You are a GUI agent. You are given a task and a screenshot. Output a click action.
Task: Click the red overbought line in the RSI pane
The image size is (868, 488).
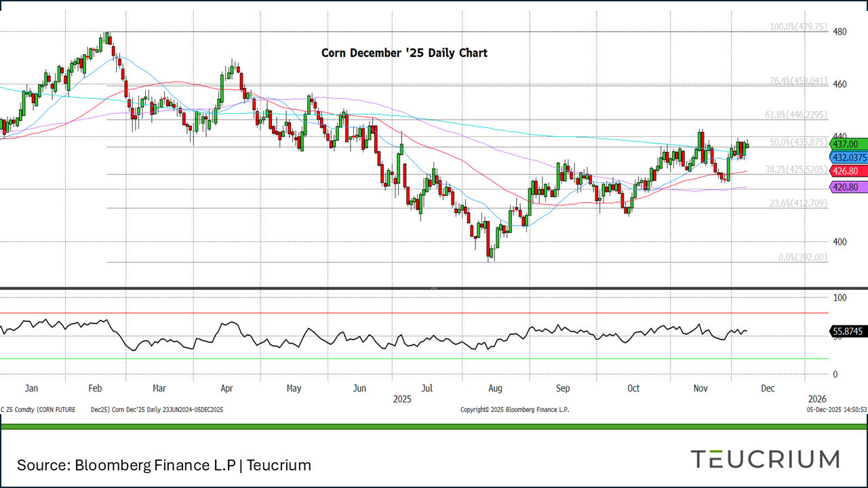407,313
